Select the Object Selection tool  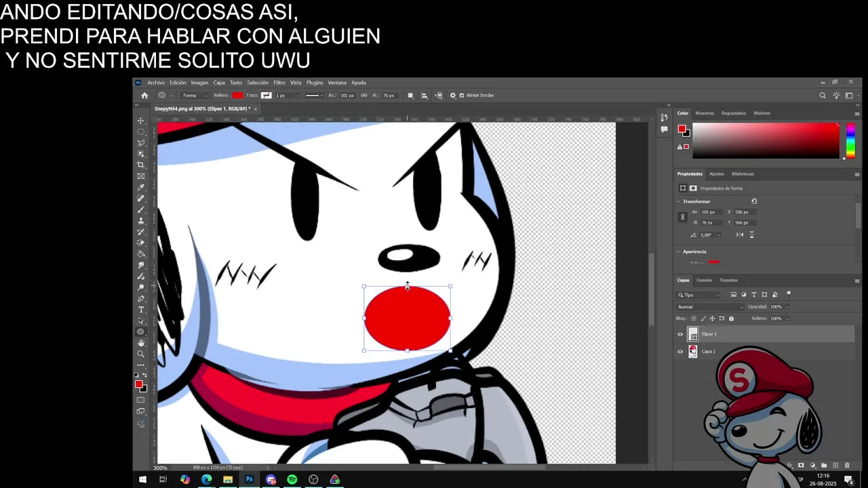[x=141, y=154]
